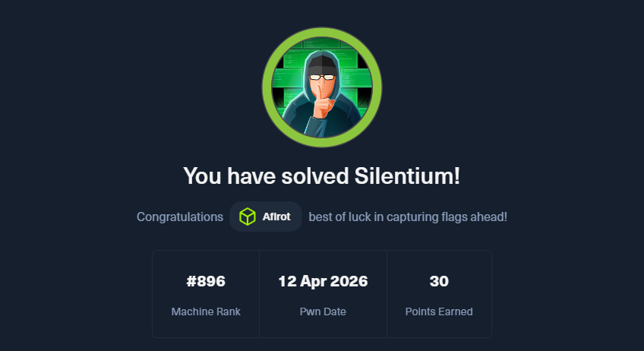Select the word "Silentium!" in the heading
644x351 pixels.
click(x=407, y=176)
